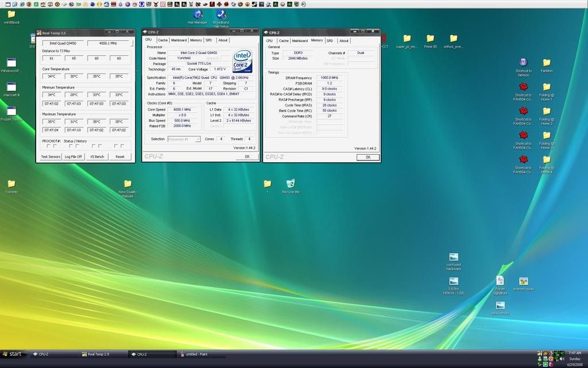Image resolution: width=588 pixels, height=368 pixels.
Task: Click Reset in Real Temp
Action: tap(120, 156)
